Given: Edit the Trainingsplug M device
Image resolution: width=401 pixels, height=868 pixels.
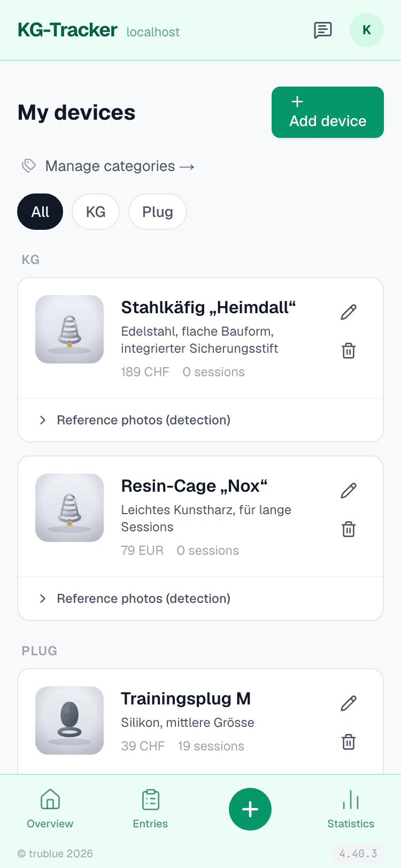Looking at the screenshot, I should point(349,703).
